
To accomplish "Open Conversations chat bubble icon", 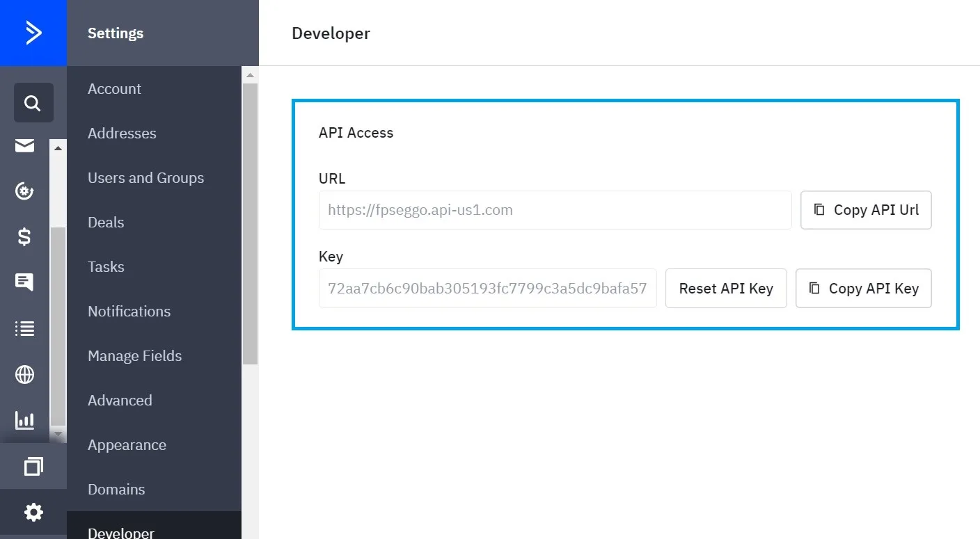I will pos(24,282).
